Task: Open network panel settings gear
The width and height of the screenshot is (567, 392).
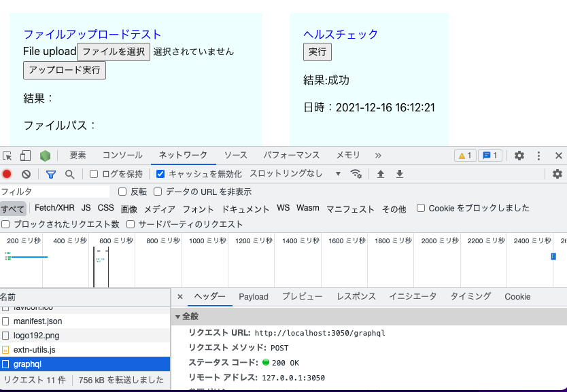Action: pos(557,174)
